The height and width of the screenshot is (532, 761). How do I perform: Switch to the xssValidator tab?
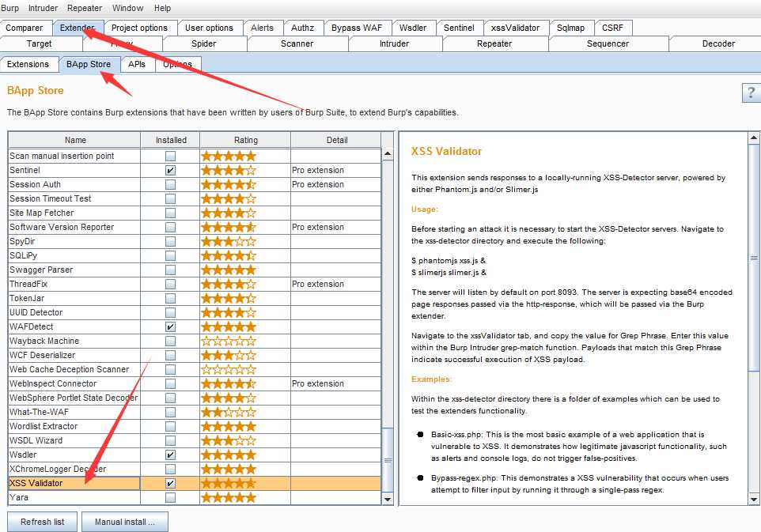515,28
